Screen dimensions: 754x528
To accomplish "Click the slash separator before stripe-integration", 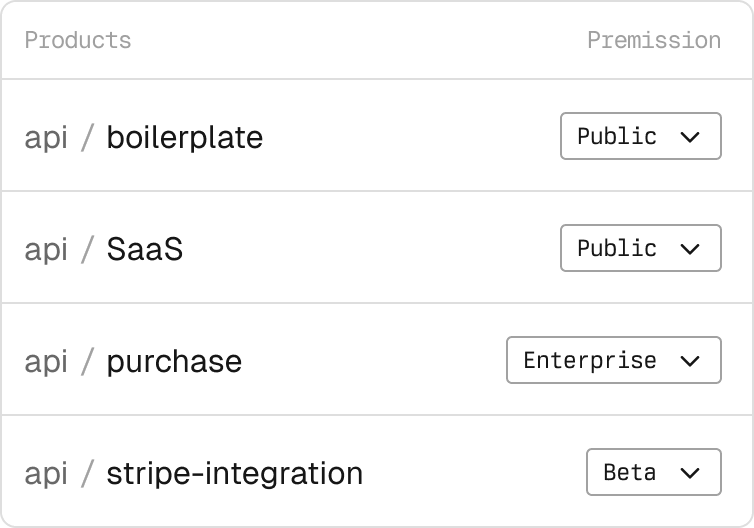I will 87,472.
